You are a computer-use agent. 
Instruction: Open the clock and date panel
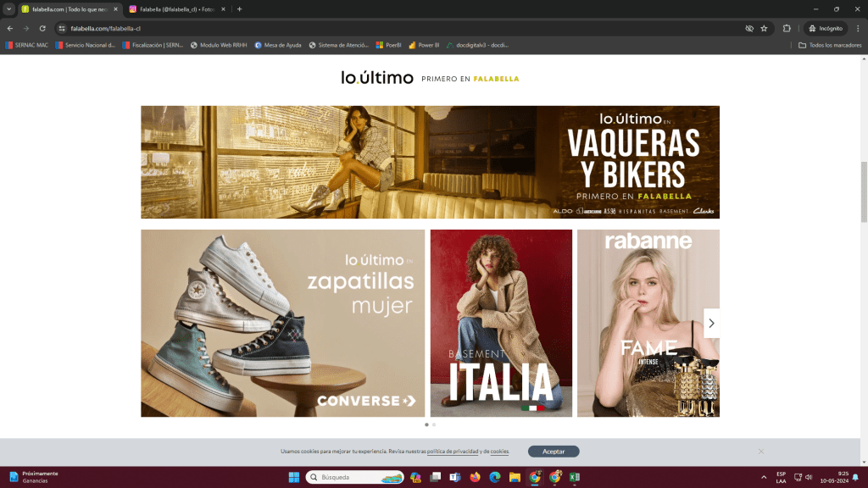point(834,478)
